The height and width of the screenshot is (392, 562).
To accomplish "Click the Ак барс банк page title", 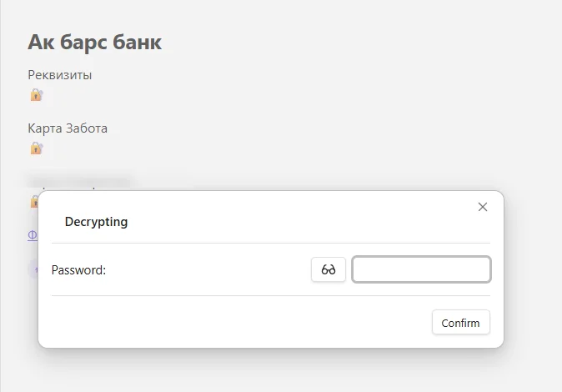I will coord(94,43).
